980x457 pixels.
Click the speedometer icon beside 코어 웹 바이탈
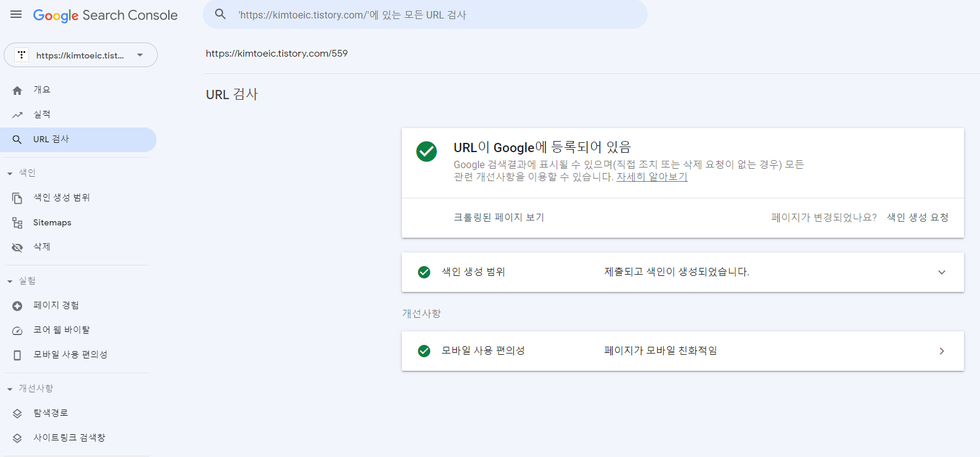click(17, 331)
